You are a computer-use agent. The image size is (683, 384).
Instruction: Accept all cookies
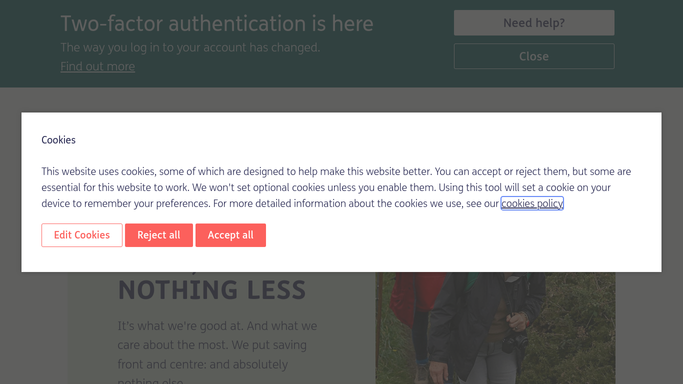230,235
